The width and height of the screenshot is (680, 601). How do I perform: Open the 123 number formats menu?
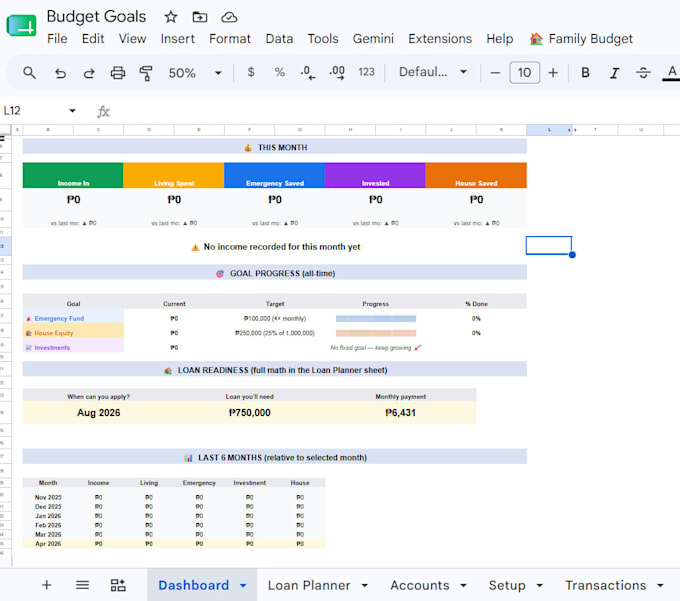point(366,72)
